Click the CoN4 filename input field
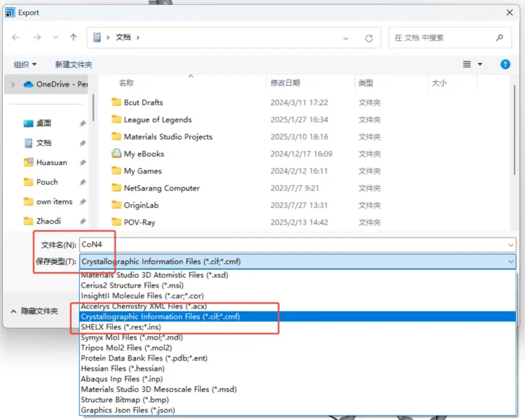 (194, 245)
